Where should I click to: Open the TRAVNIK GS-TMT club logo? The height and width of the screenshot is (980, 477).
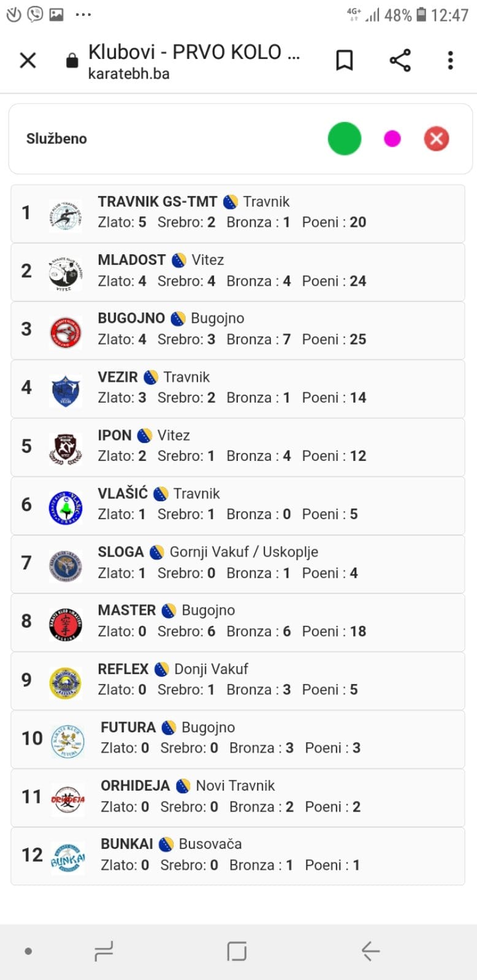(65, 215)
